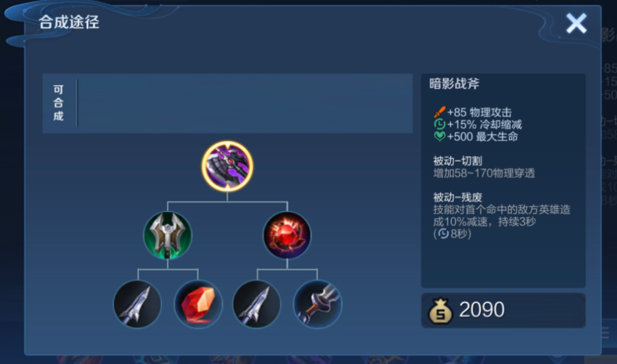Tap the brown-hilted short sword base item
The image size is (617, 364).
[318, 304]
